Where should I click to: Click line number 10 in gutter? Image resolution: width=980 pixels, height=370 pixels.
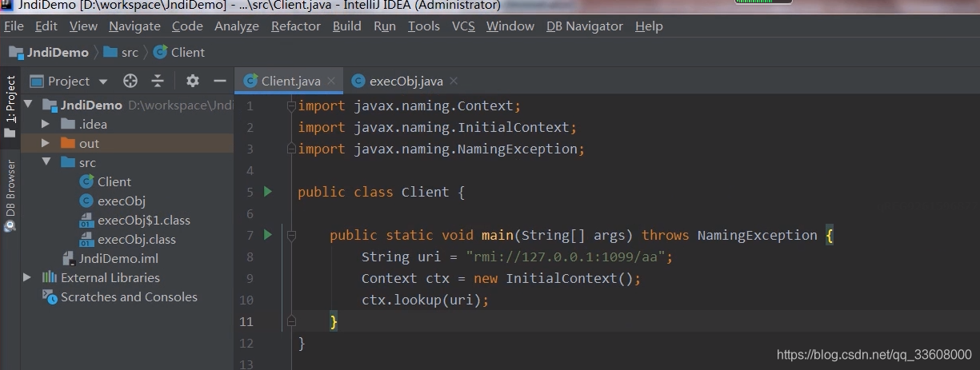(246, 300)
